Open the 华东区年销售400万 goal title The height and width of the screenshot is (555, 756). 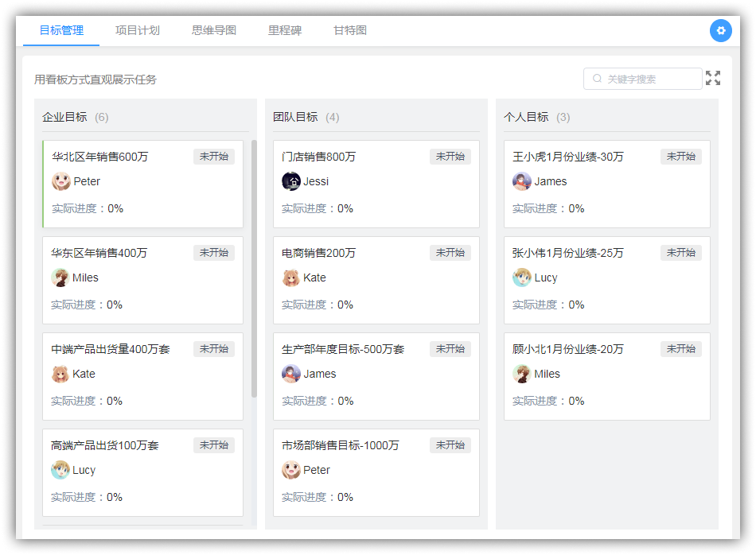[x=99, y=253]
